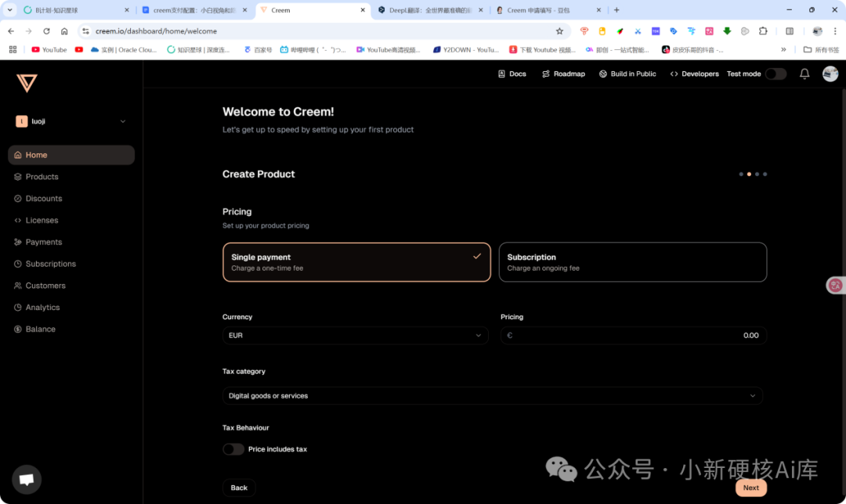Open the tab search dropdown arrow

[9, 9]
